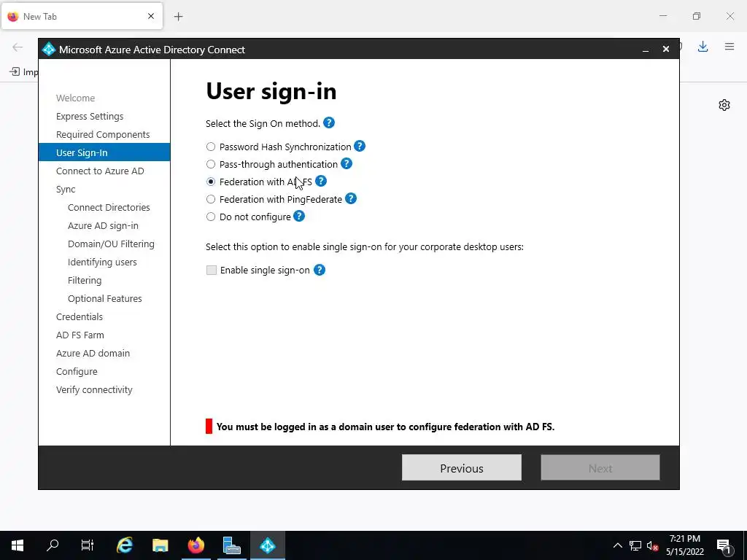Click the domain user error message

(x=385, y=427)
